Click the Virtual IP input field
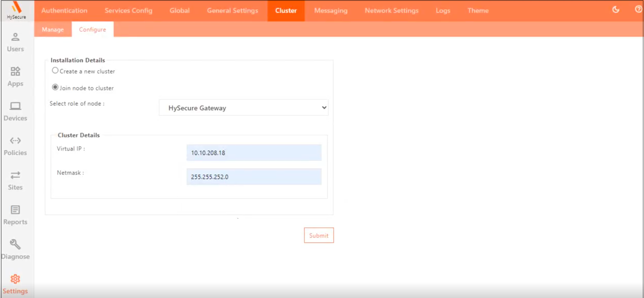Image resolution: width=644 pixels, height=298 pixels. point(254,153)
